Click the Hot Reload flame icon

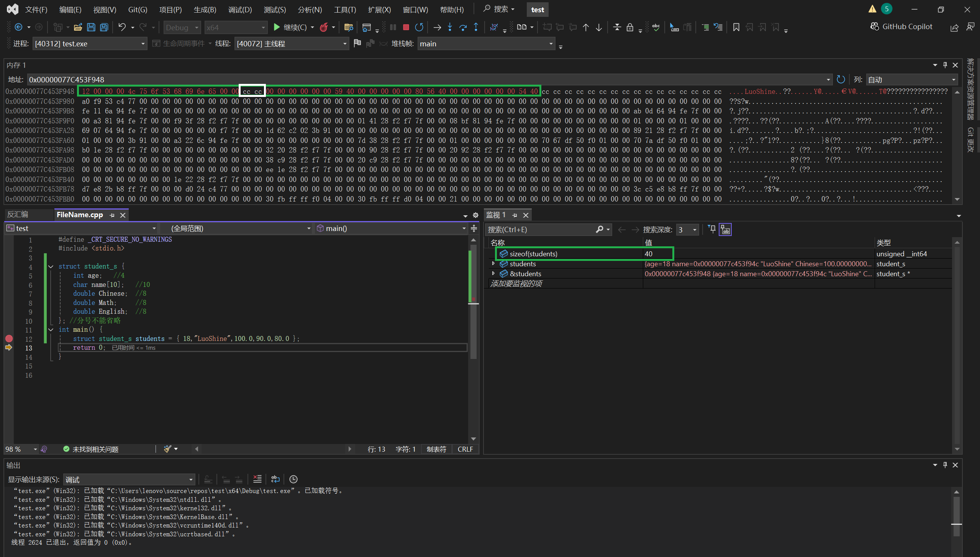click(324, 27)
